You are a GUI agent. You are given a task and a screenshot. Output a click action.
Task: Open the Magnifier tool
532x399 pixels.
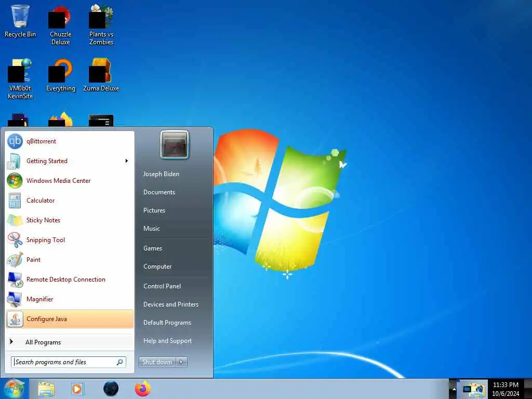click(x=70, y=299)
